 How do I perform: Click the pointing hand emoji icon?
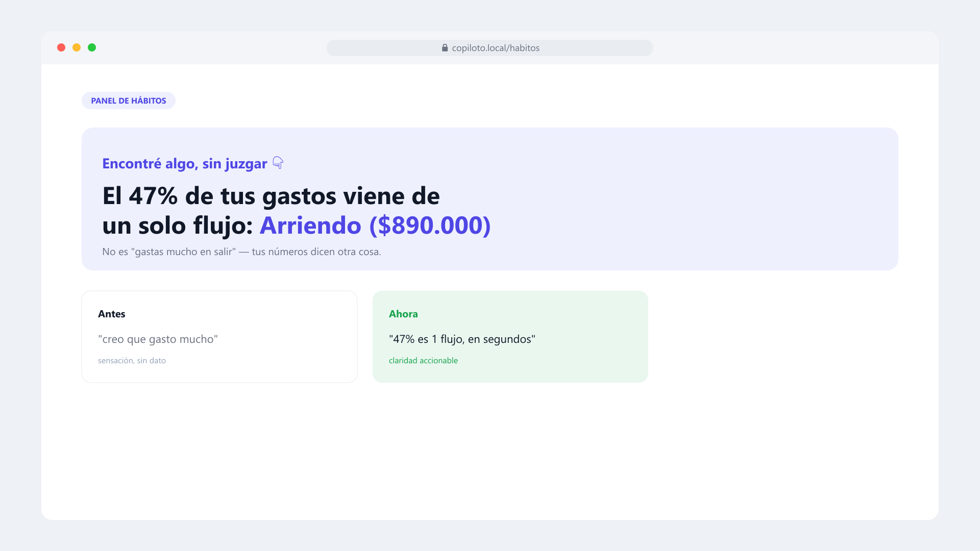click(278, 163)
